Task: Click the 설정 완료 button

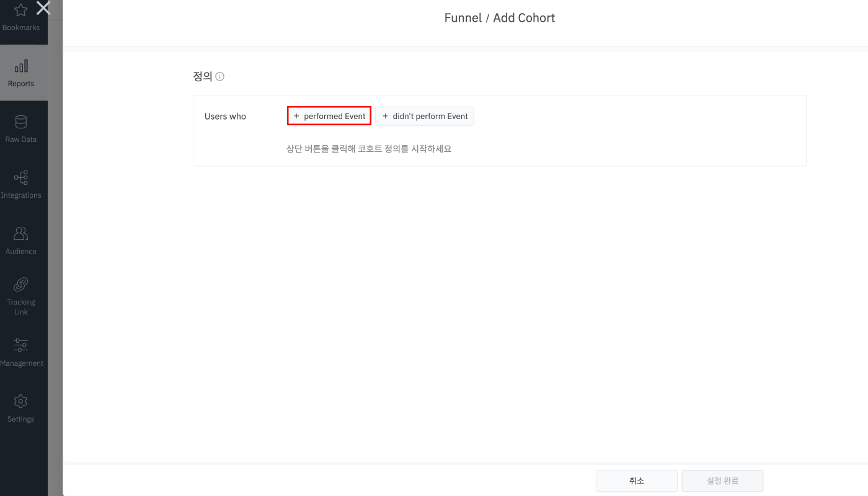Action: pyautogui.click(x=722, y=480)
